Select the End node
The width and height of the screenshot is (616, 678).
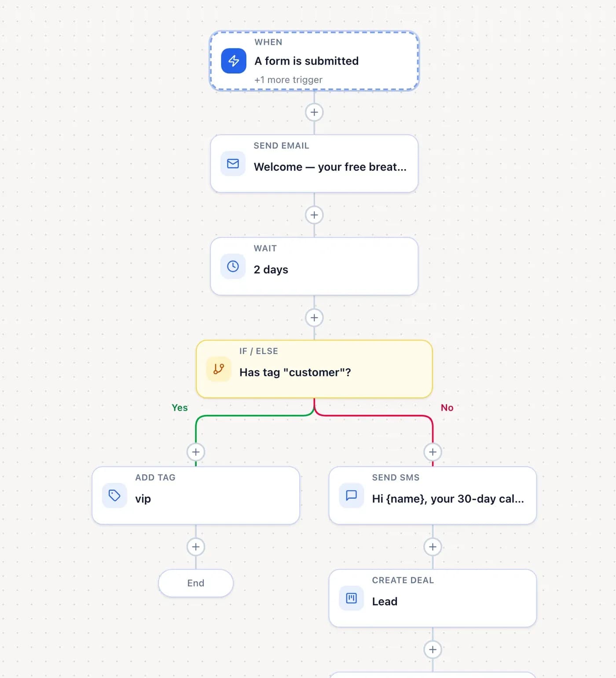(x=196, y=583)
